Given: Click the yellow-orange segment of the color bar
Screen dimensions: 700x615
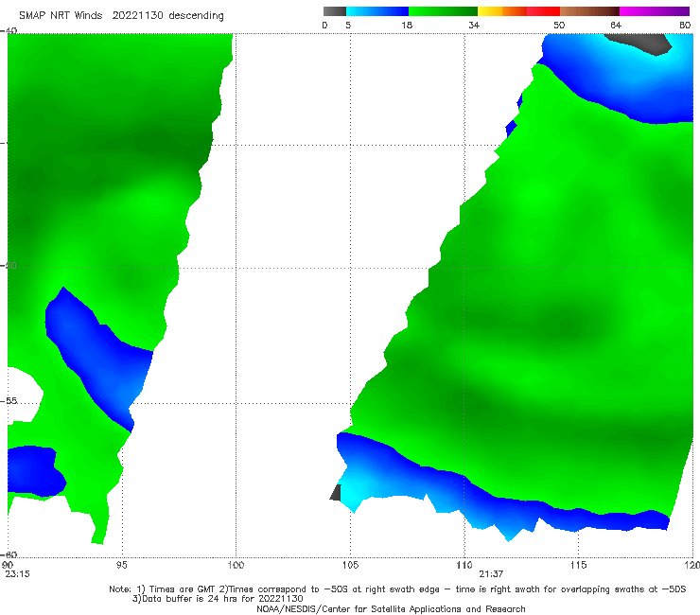Looking at the screenshot, I should click(502, 11).
